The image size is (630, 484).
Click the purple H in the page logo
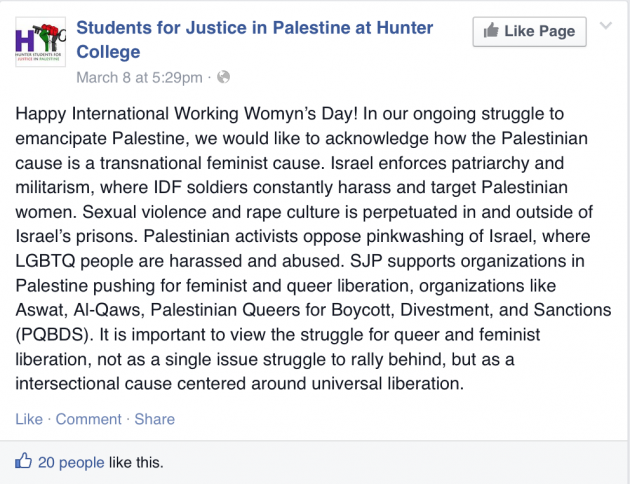tap(25, 40)
